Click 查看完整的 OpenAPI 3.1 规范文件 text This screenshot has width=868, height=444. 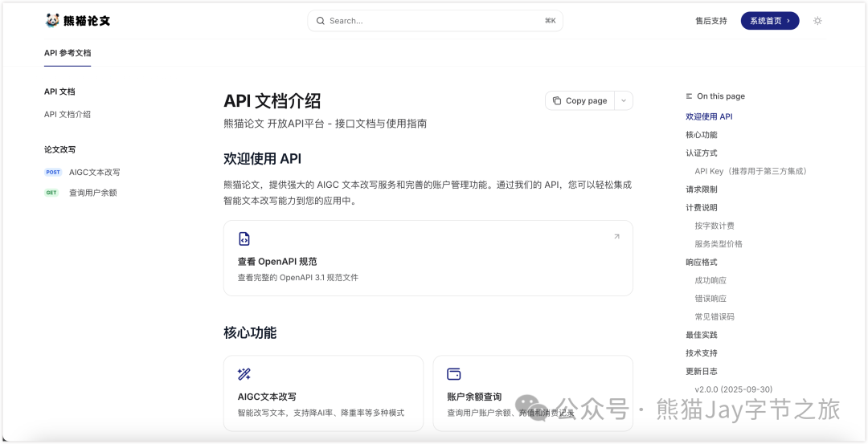click(298, 278)
